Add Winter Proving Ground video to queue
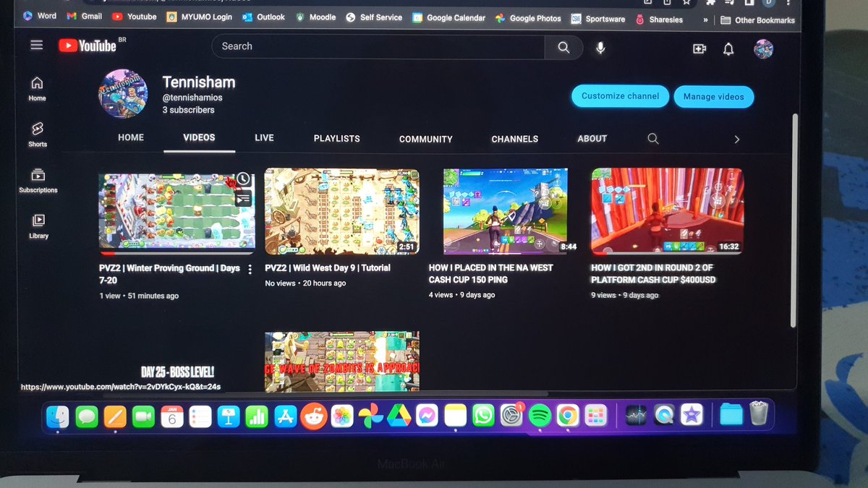 (x=243, y=197)
